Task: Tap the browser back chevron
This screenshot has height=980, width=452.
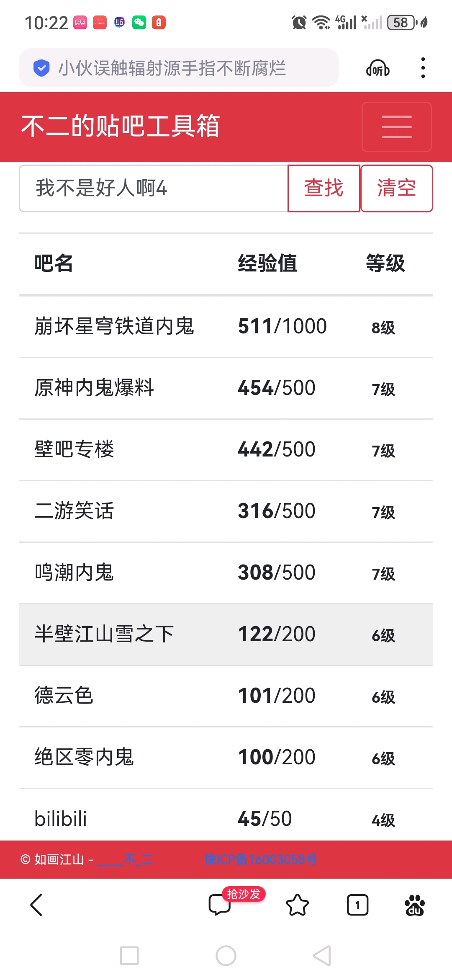Action: (x=37, y=905)
